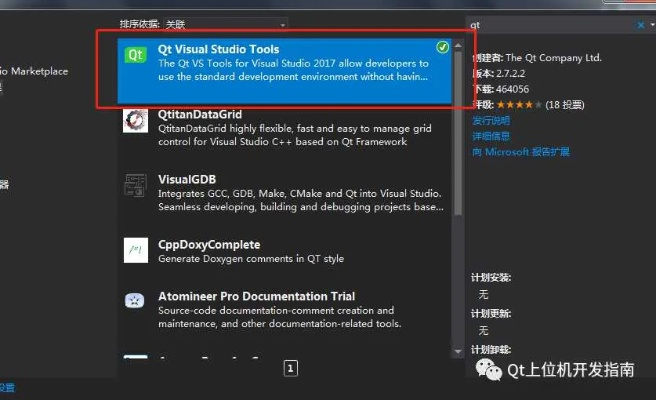This screenshot has width=656, height=400.
Task: Click page 1 button in results pager
Action: pos(290,368)
